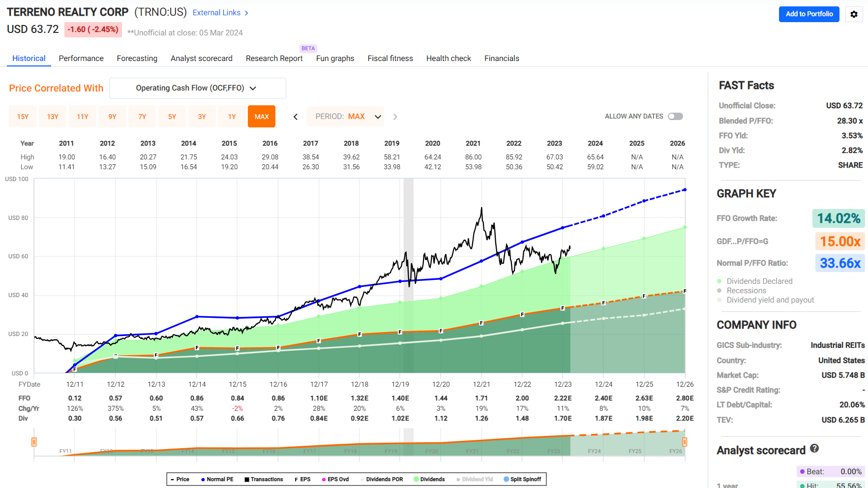Open Operating Cash Flow correlation dropdown

(x=198, y=88)
